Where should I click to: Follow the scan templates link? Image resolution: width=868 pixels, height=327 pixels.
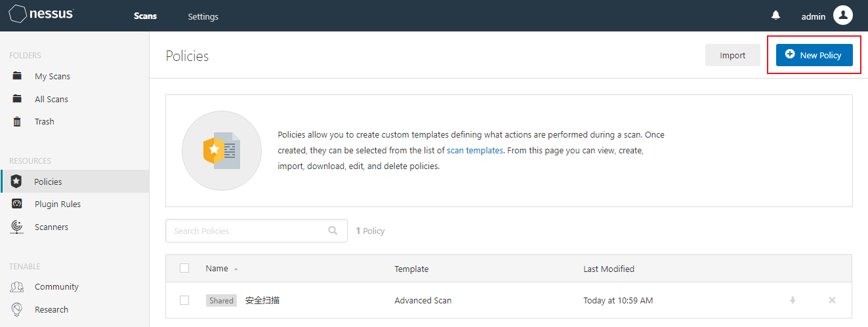[475, 150]
